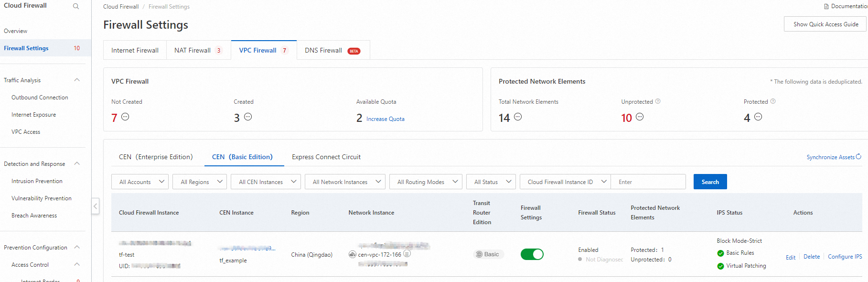Screen dimensions: 868x282
Task: Collapse the Detection and Response section
Action: 77,163
